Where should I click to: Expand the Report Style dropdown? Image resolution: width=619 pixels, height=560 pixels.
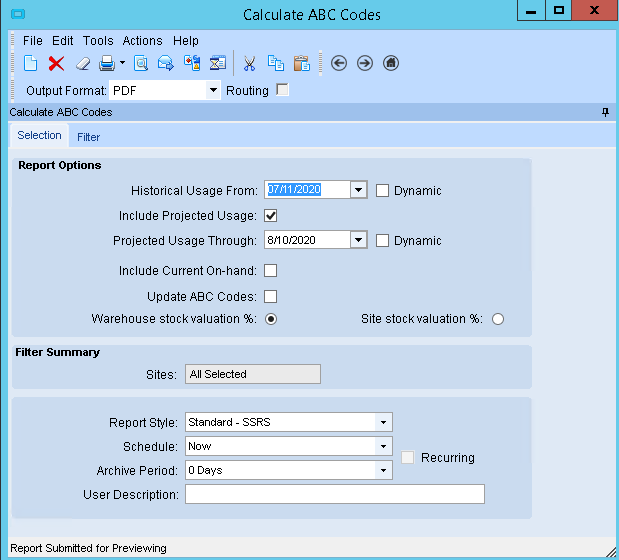(x=383, y=422)
